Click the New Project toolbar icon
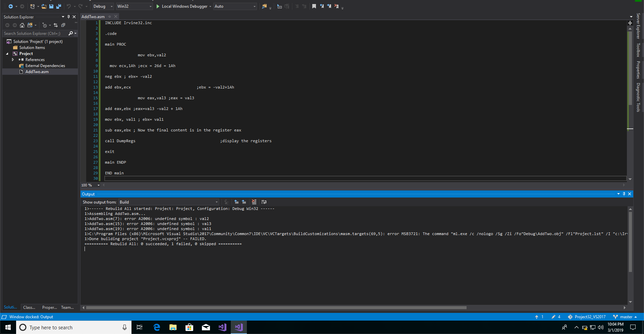The image size is (644, 334). (x=32, y=6)
